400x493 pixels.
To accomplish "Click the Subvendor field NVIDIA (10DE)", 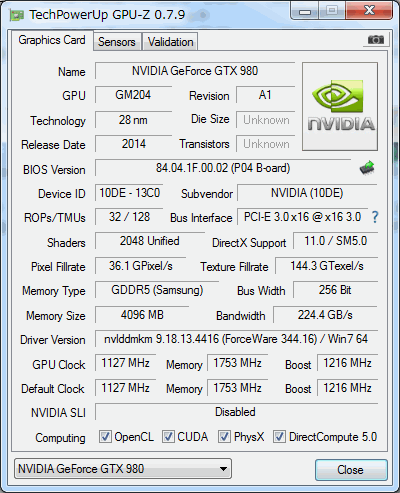I will point(307,193).
